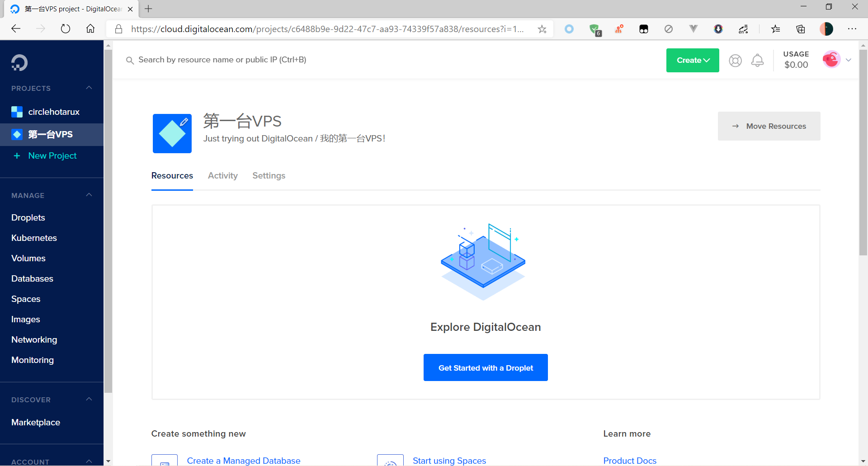Go back in browser history
Viewport: 868px width, 466px height.
pos(16,29)
